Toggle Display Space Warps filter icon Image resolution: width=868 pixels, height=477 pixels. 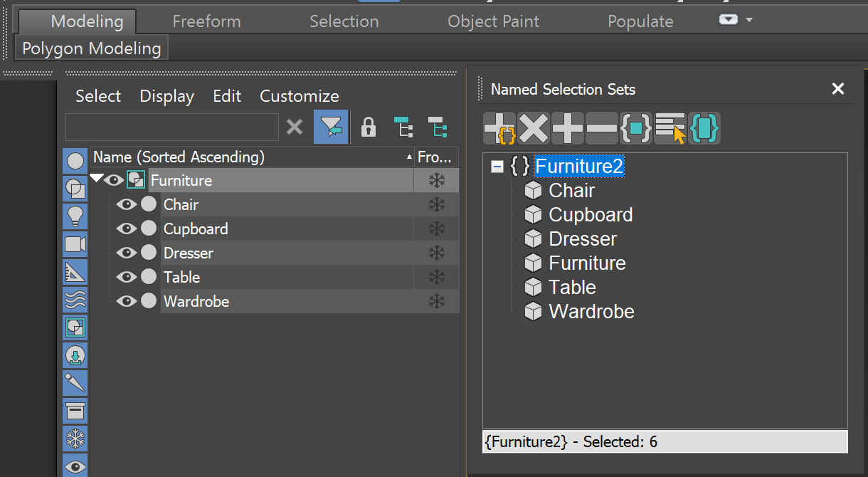click(x=75, y=300)
